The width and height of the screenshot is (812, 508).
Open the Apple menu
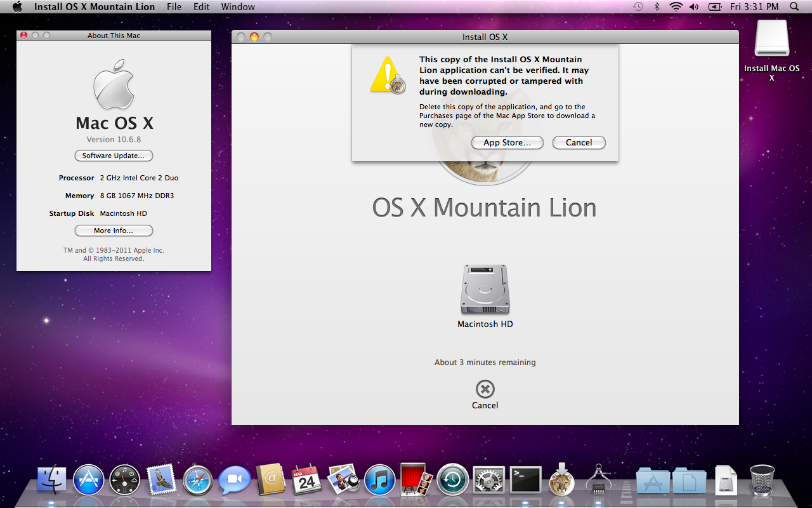17,7
